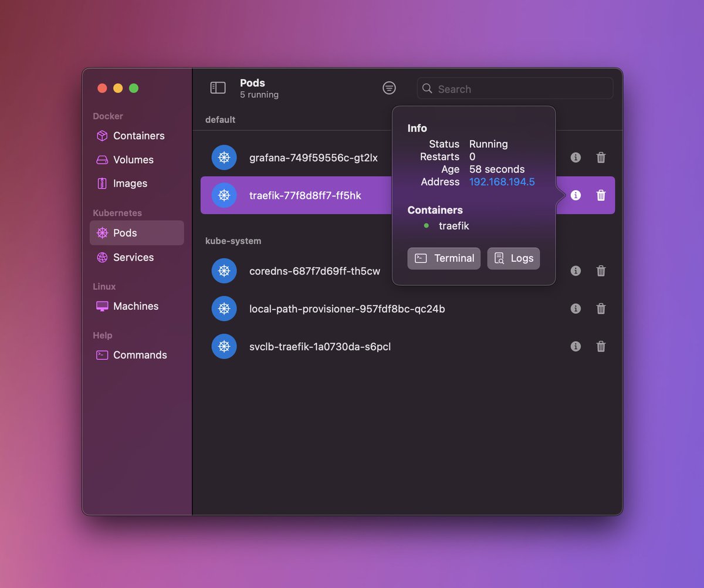Open Machines in the sidebar
704x588 pixels.
137,306
